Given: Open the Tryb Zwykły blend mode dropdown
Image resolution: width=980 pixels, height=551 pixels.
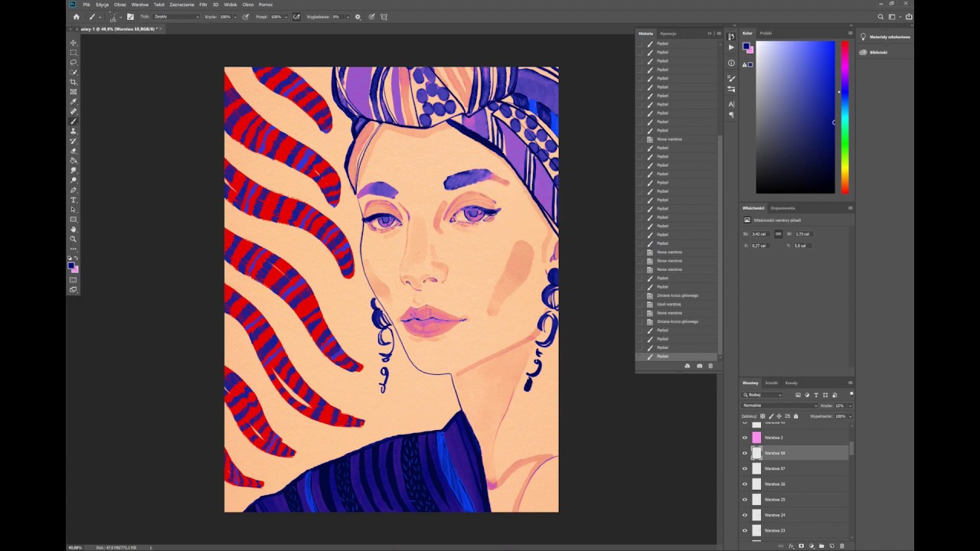Looking at the screenshot, I should point(176,16).
